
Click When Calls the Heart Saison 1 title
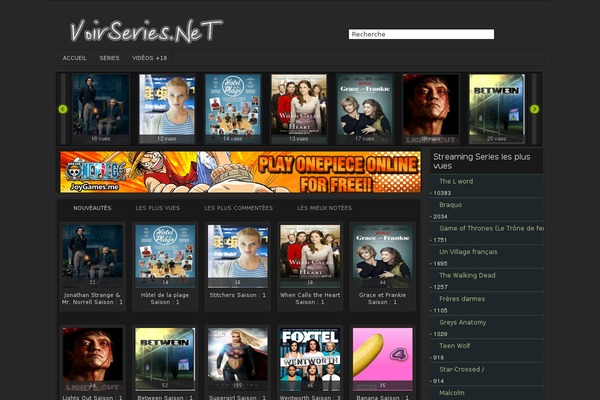coord(310,299)
